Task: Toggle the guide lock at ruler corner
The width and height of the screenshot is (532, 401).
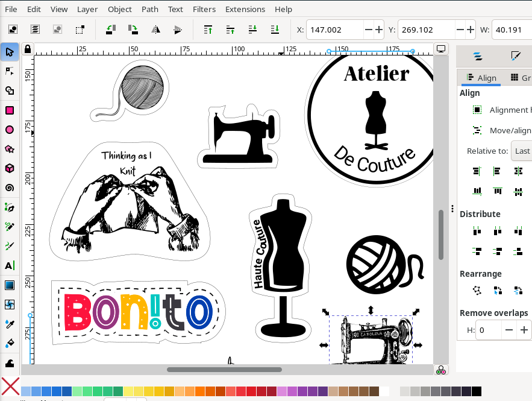Action: pos(27,49)
